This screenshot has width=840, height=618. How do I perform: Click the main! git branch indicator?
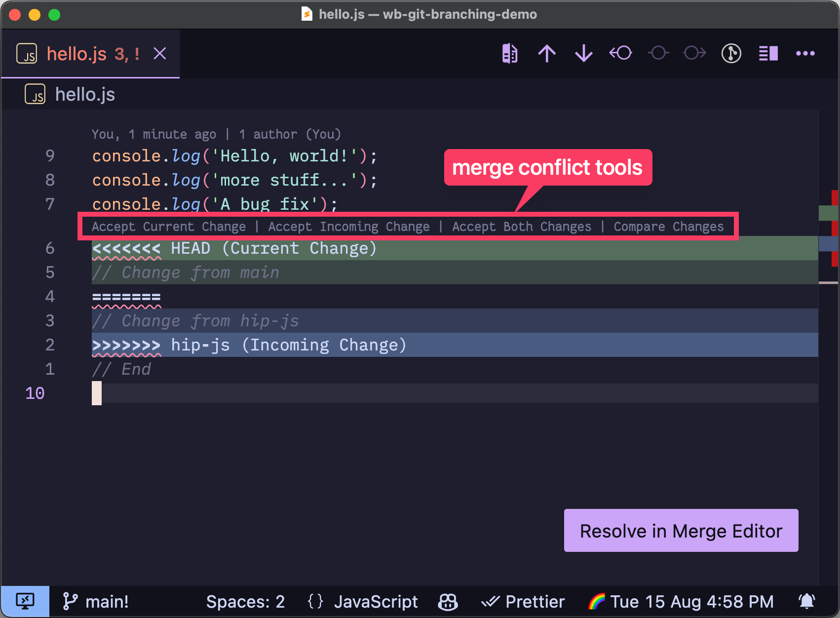pyautogui.click(x=96, y=602)
